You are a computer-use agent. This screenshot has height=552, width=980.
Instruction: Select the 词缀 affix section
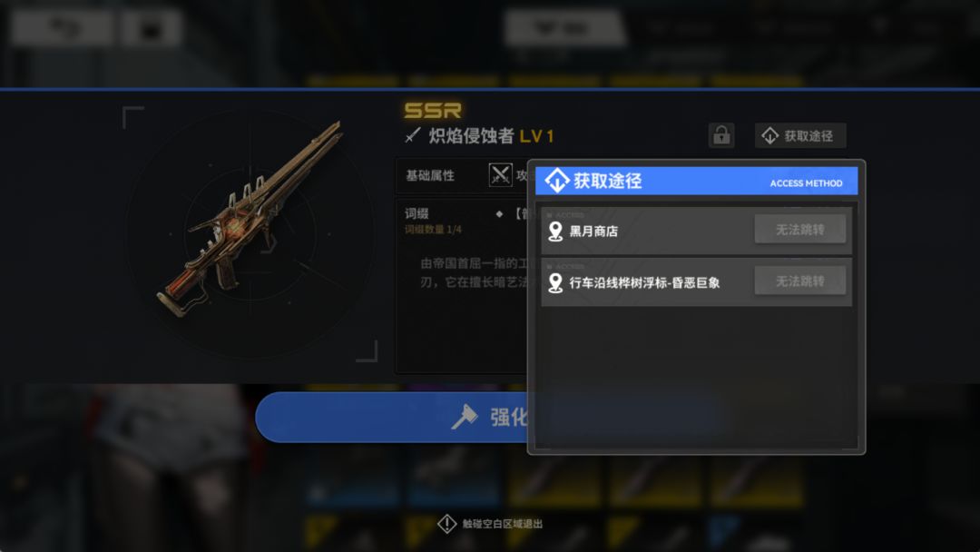click(x=416, y=213)
